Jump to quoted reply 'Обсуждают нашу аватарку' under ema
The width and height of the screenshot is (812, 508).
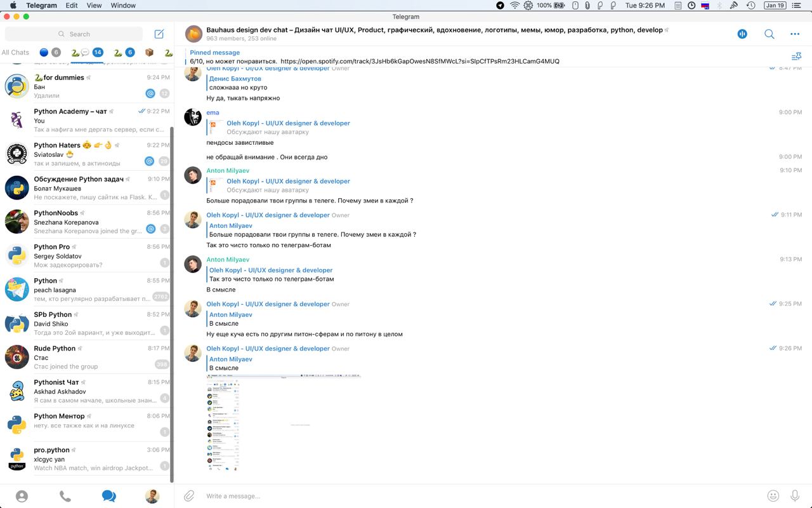coord(279,128)
